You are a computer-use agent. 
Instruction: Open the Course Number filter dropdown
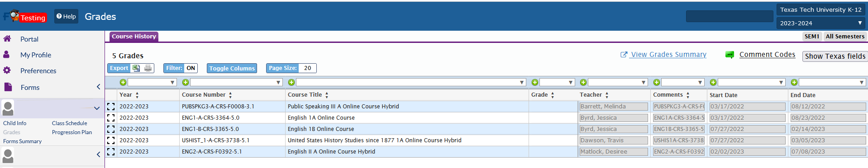point(236,82)
